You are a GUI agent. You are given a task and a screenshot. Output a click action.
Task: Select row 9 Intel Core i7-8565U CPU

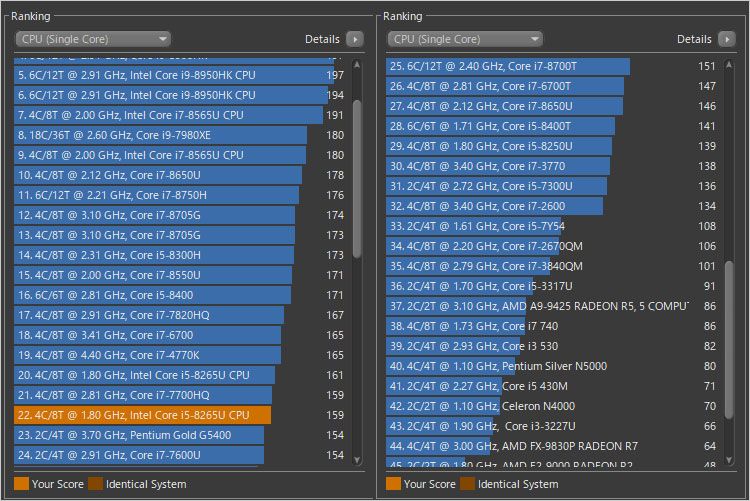coord(179,155)
